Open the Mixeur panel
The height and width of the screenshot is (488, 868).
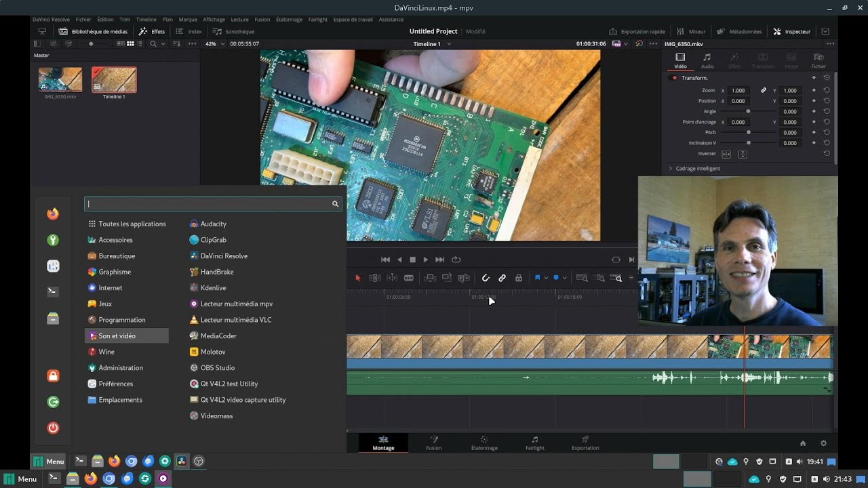(691, 31)
